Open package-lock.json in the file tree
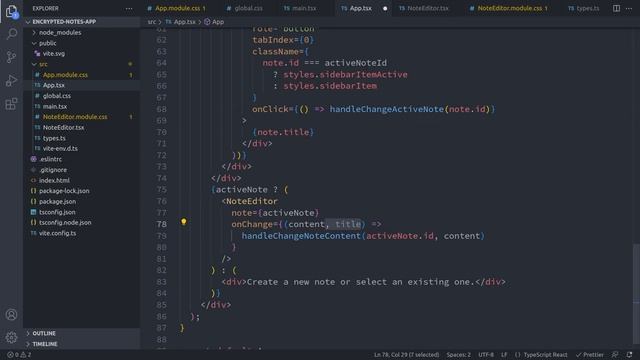640x360 pixels. (82, 191)
